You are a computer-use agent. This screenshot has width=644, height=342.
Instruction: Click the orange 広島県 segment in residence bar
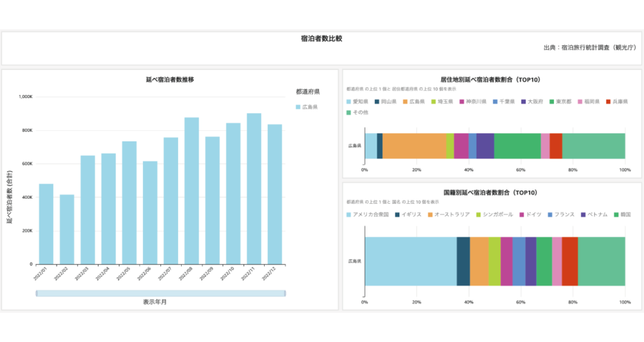coord(414,146)
